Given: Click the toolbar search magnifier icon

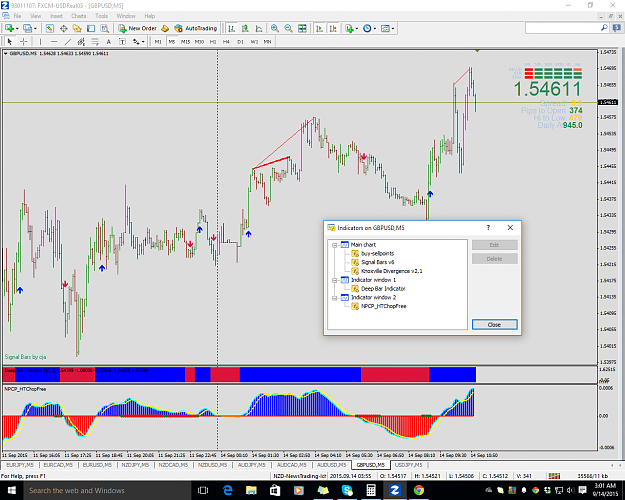Looking at the screenshot, I should [x=604, y=28].
